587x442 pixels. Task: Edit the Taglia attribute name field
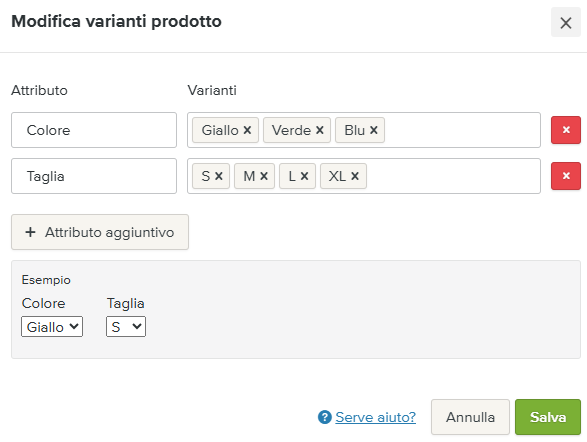click(x=94, y=176)
